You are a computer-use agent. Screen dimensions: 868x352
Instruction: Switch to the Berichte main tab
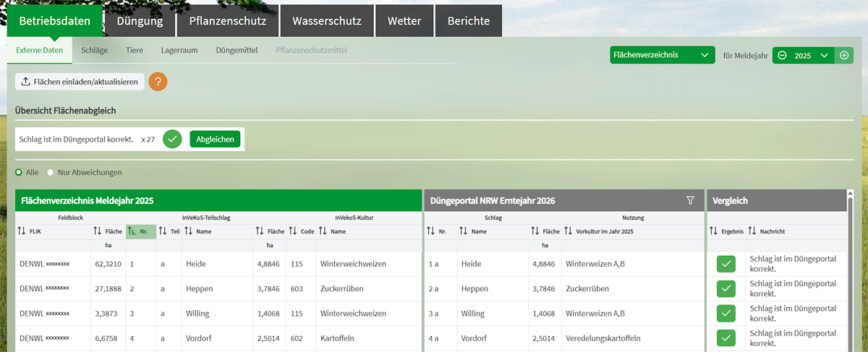point(469,21)
